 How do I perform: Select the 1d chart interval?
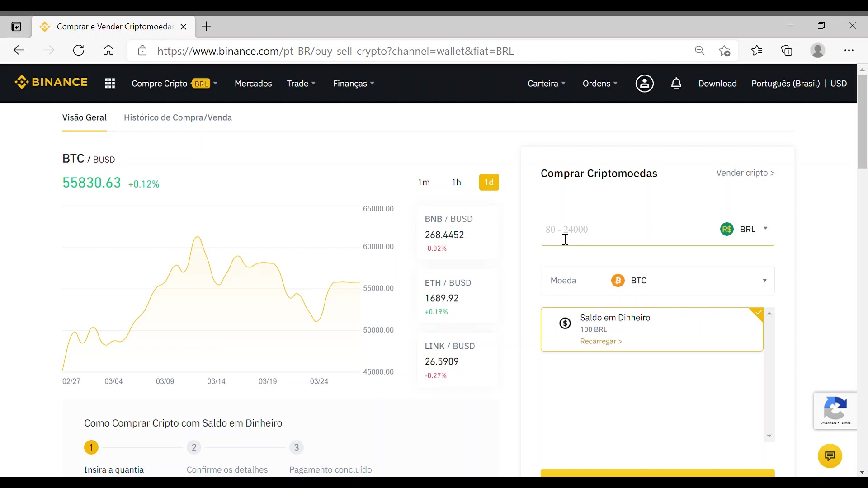click(489, 182)
